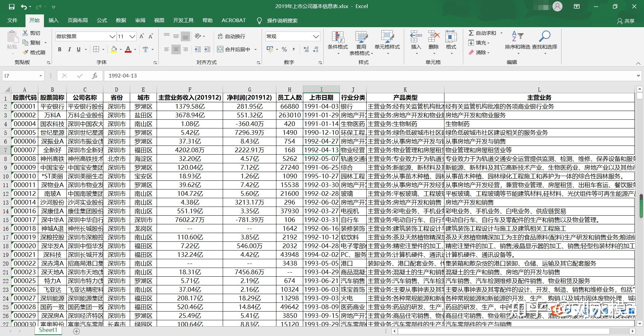
Task: Switch to the Data (数据) tab
Action: (x=121, y=20)
